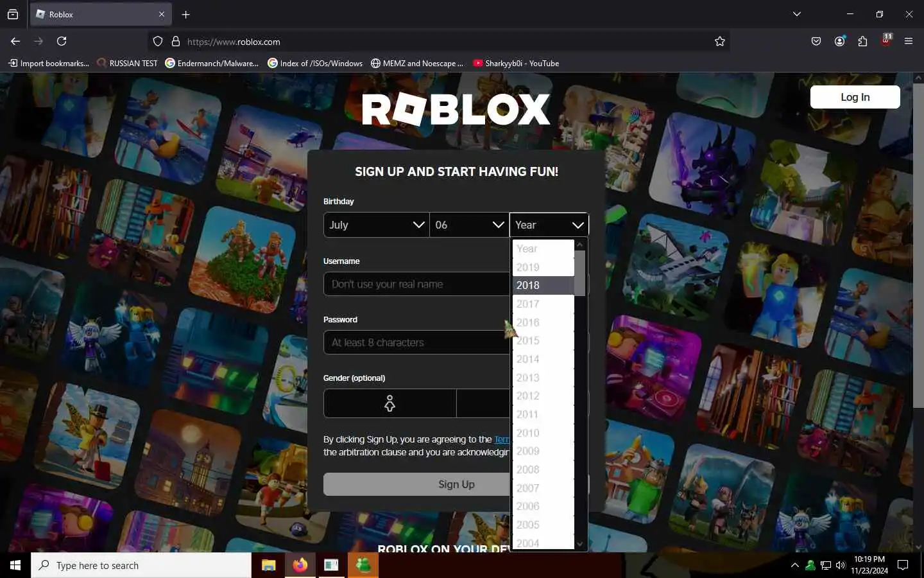This screenshot has height=578, width=924.
Task: Open the tracking protection shield icon
Action: click(x=158, y=41)
